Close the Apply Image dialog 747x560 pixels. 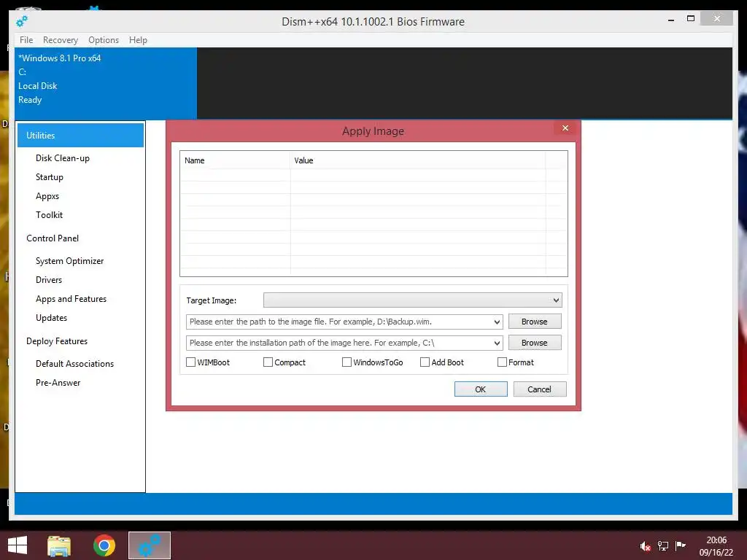pos(565,128)
